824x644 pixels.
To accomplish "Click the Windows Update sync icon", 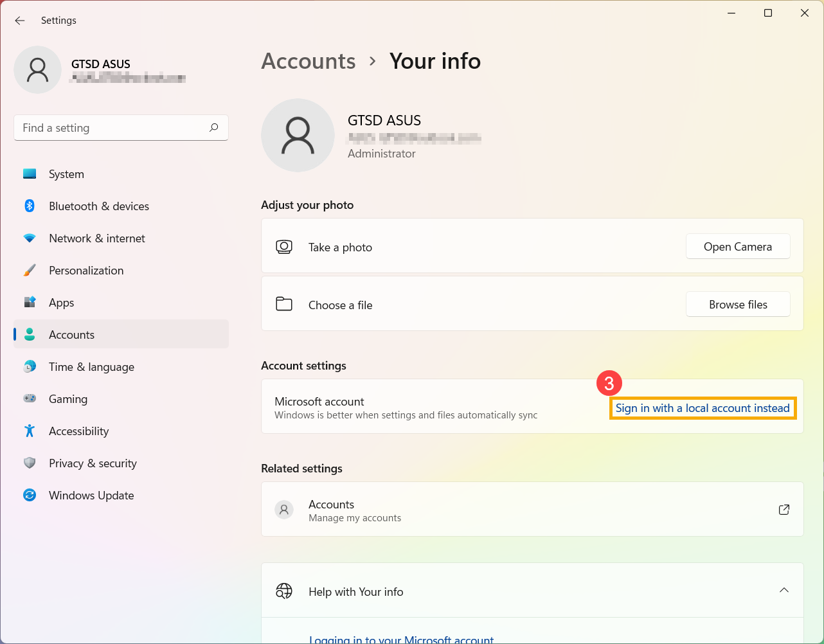I will (30, 496).
